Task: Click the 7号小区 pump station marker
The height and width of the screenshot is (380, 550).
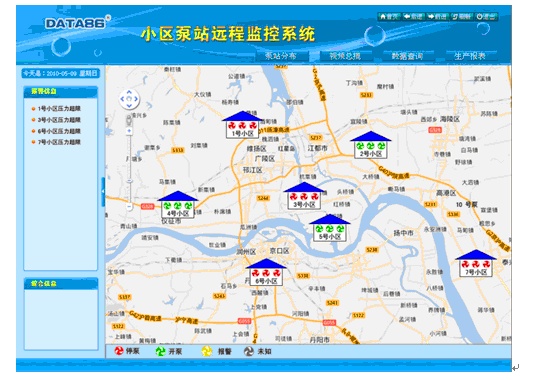Action: [476, 263]
